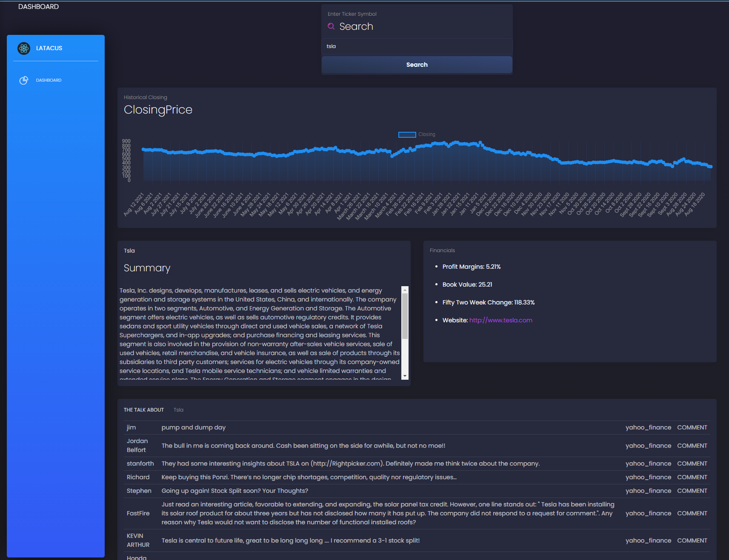Viewport: 729px width, 560px height.
Task: Click the Search button
Action: pos(417,65)
